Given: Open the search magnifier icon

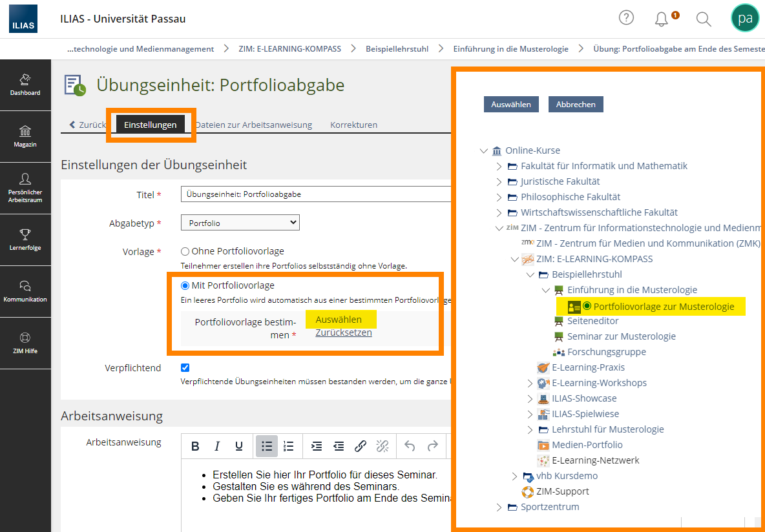Looking at the screenshot, I should click(704, 19).
